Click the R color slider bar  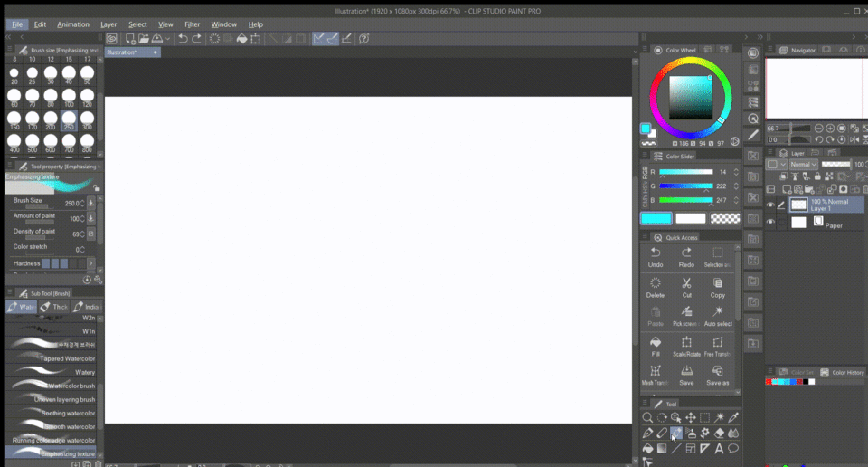click(x=686, y=172)
